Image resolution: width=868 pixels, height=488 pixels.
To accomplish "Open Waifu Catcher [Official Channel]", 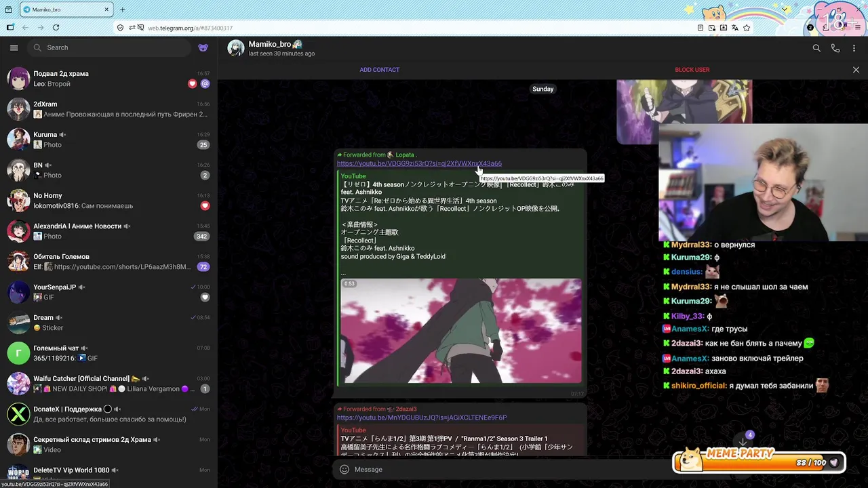I will pyautogui.click(x=108, y=384).
